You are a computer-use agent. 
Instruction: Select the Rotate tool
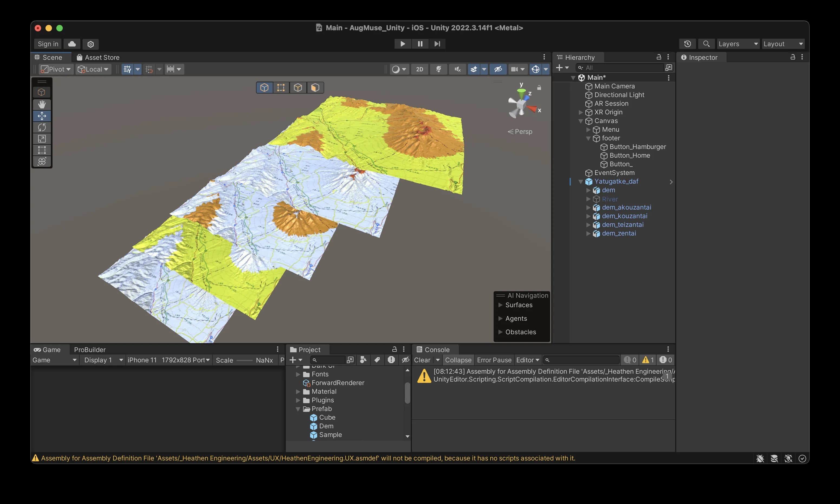(42, 127)
